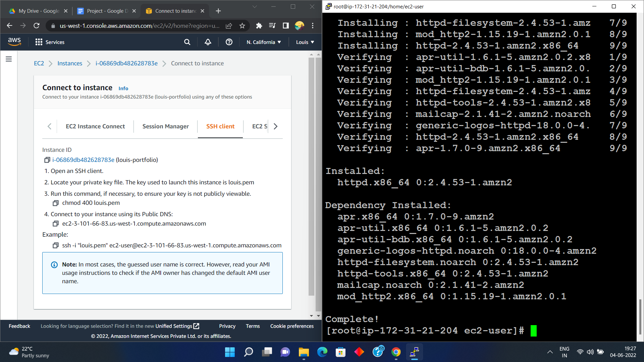Screen dimensions: 644x362
Task: Expand the Louis user account dropdown
Action: tap(305, 42)
